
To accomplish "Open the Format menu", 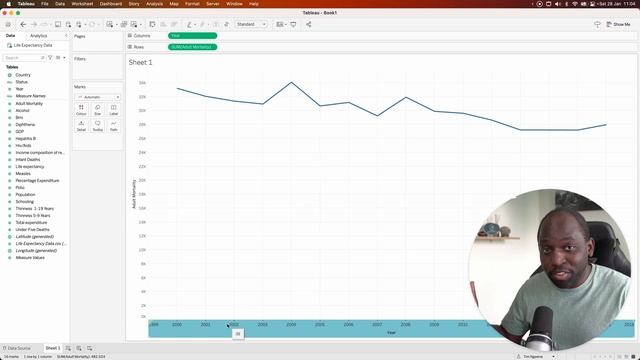I will click(192, 4).
